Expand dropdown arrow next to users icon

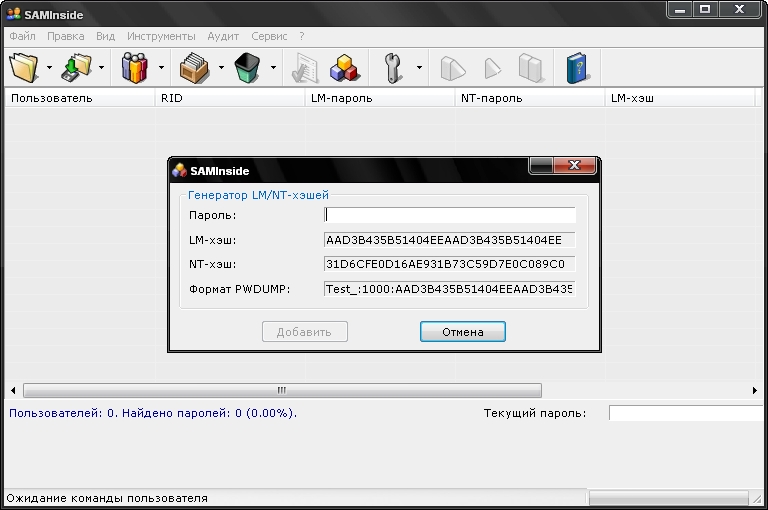pos(161,68)
